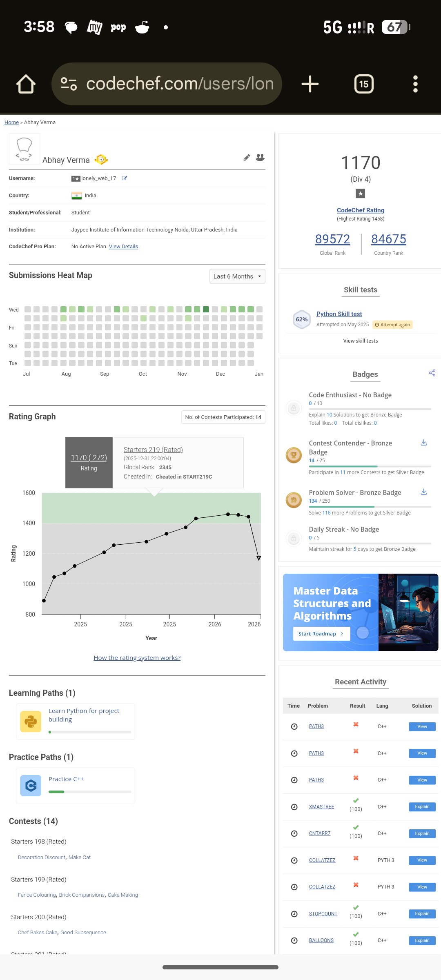441x980 pixels.
Task: Click the clock icon in BALLOONS row
Action: pyautogui.click(x=294, y=941)
